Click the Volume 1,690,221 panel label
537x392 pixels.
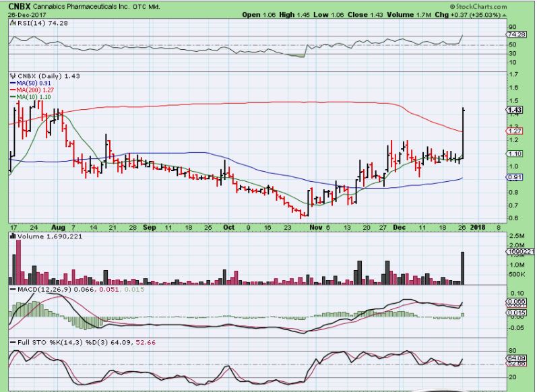pos(50,236)
